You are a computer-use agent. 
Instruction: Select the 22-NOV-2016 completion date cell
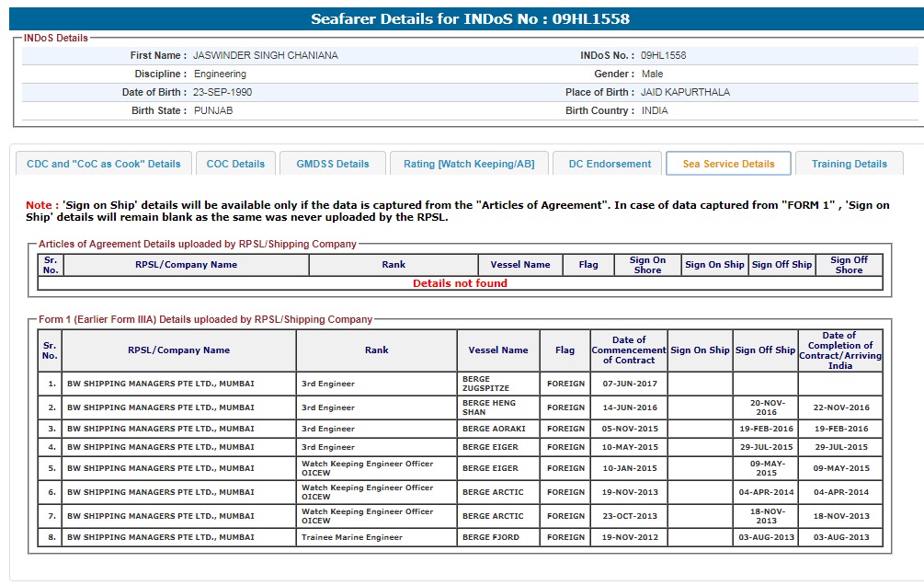point(839,407)
